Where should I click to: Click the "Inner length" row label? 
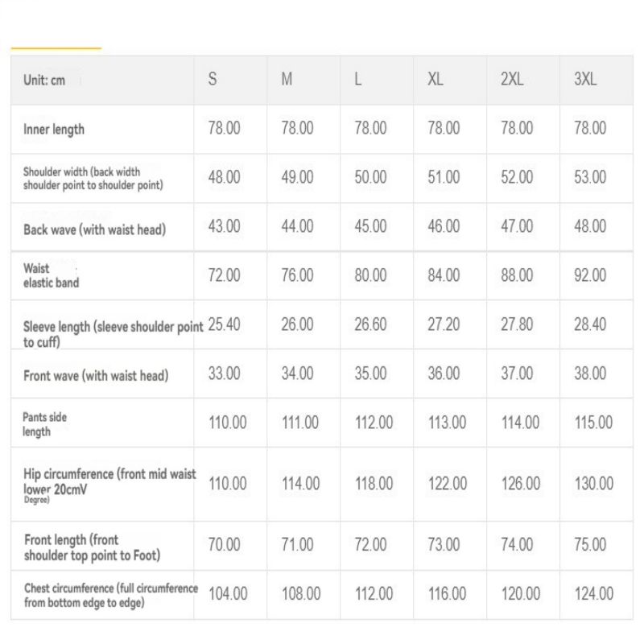54,129
